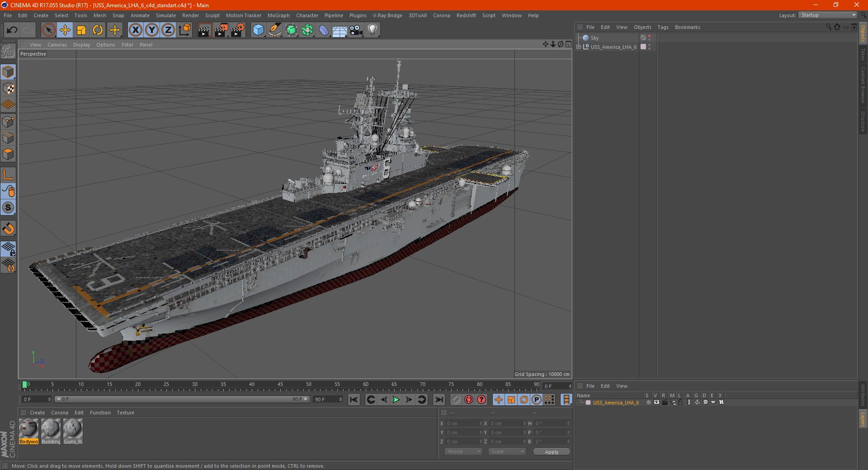Activate the Scale tool in top toolbar
The height and width of the screenshot is (470, 868).
[81, 30]
